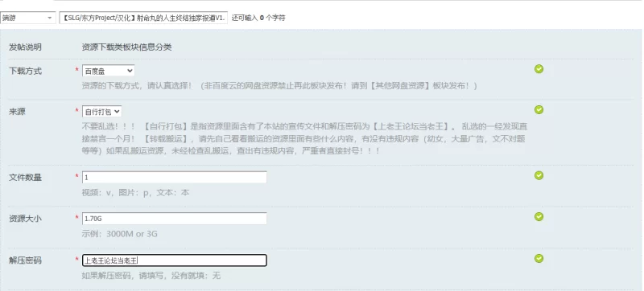Click the 来源 label
The width and height of the screenshot is (644, 291).
click(17, 112)
